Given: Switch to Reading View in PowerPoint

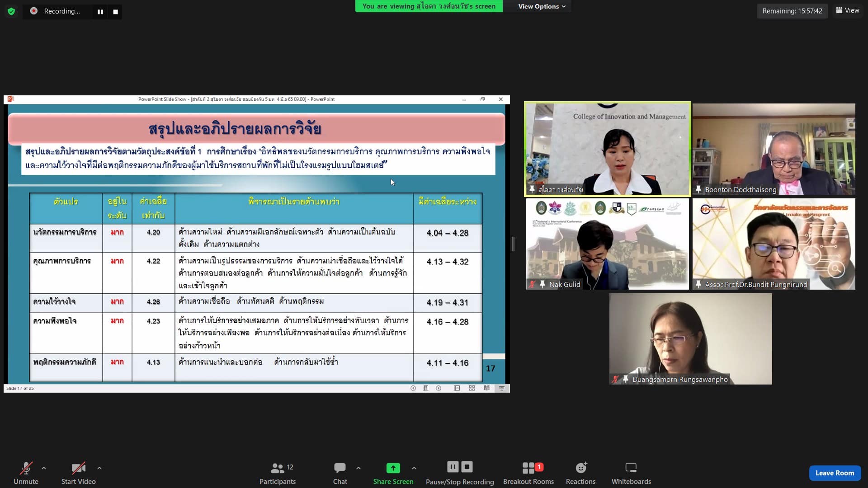Looking at the screenshot, I should (486, 388).
